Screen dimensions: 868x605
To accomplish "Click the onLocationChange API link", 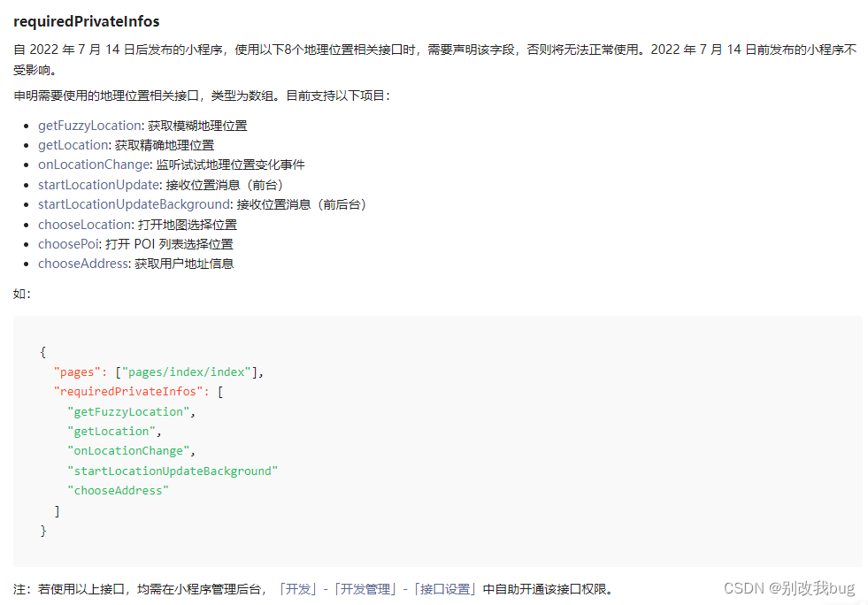I will (x=94, y=165).
